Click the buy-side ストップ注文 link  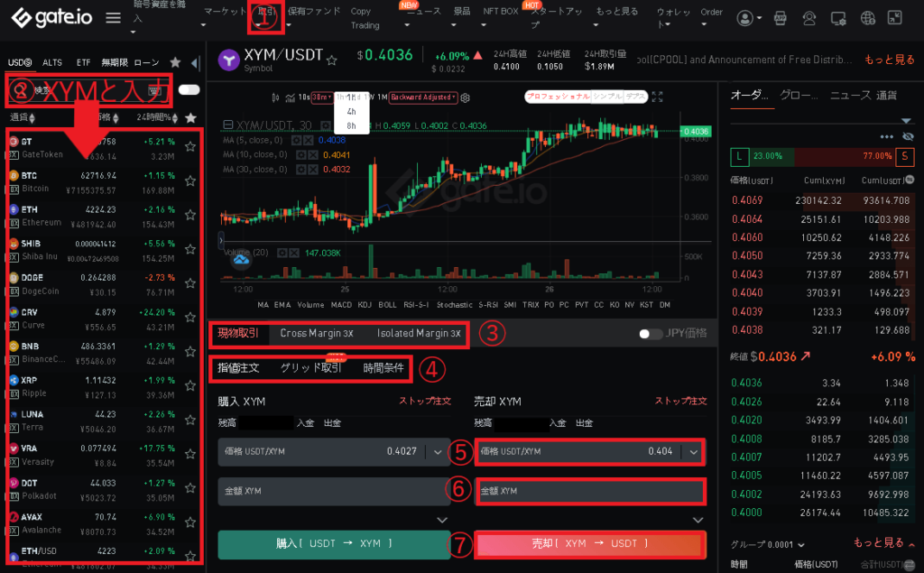tap(425, 401)
